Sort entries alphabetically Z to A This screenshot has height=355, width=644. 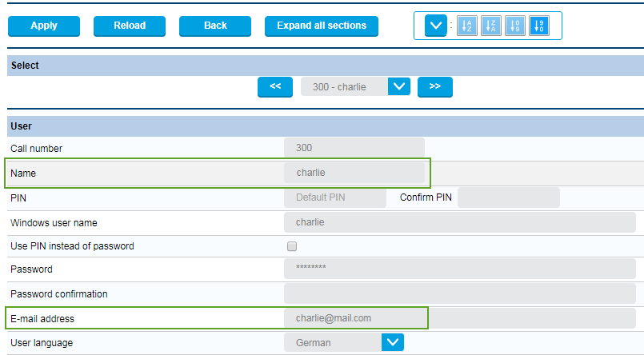491,26
